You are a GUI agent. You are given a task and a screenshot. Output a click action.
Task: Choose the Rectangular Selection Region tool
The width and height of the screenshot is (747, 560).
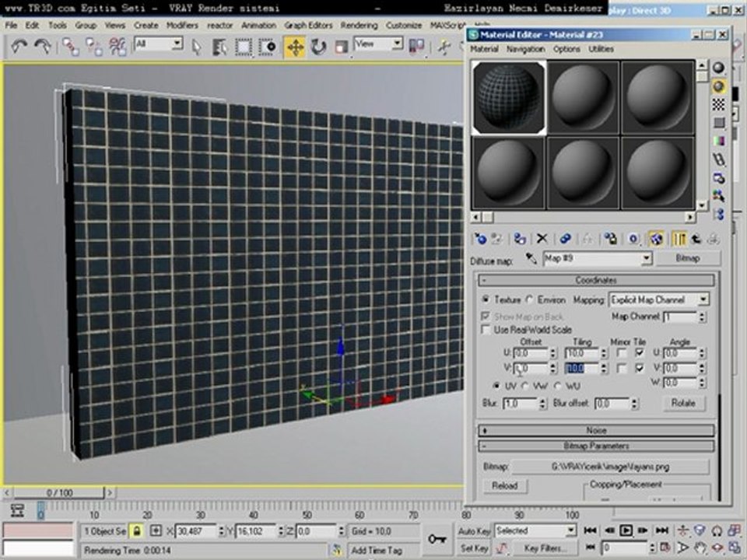(244, 47)
